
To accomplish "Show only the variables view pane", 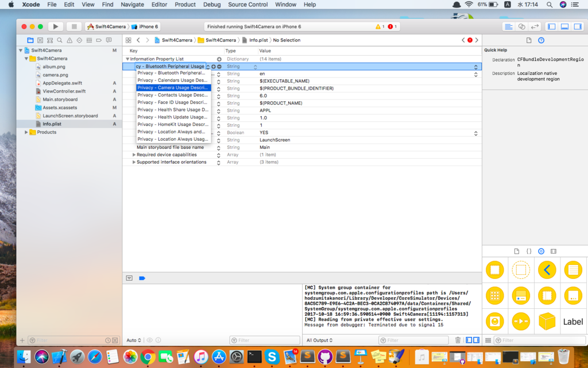I will coord(469,340).
